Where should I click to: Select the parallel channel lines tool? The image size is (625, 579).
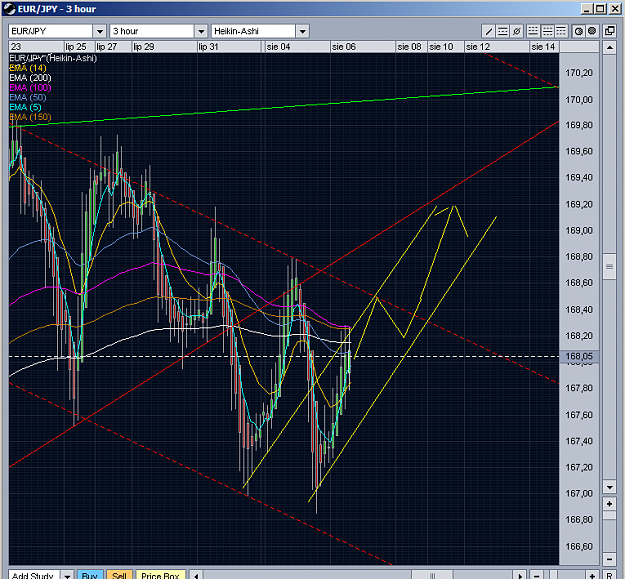[503, 31]
